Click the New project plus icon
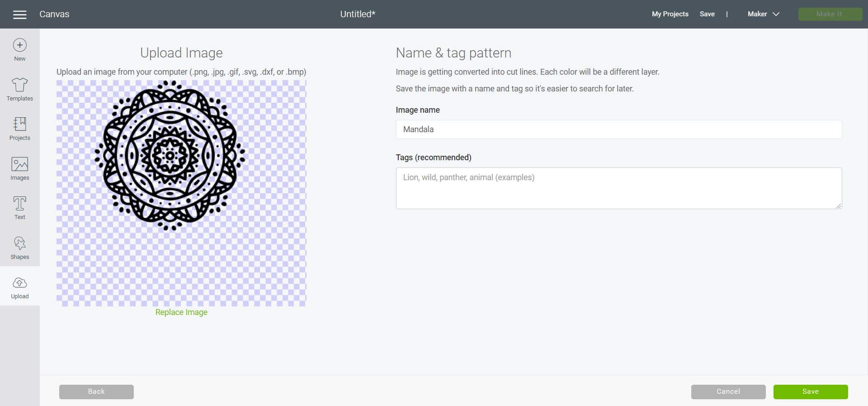The height and width of the screenshot is (406, 868). click(x=19, y=45)
